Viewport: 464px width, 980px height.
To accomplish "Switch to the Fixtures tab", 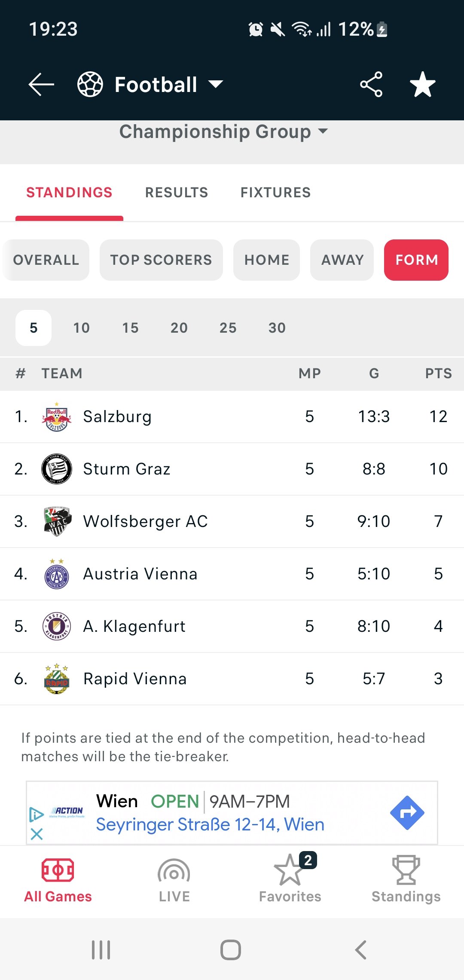I will pyautogui.click(x=276, y=193).
